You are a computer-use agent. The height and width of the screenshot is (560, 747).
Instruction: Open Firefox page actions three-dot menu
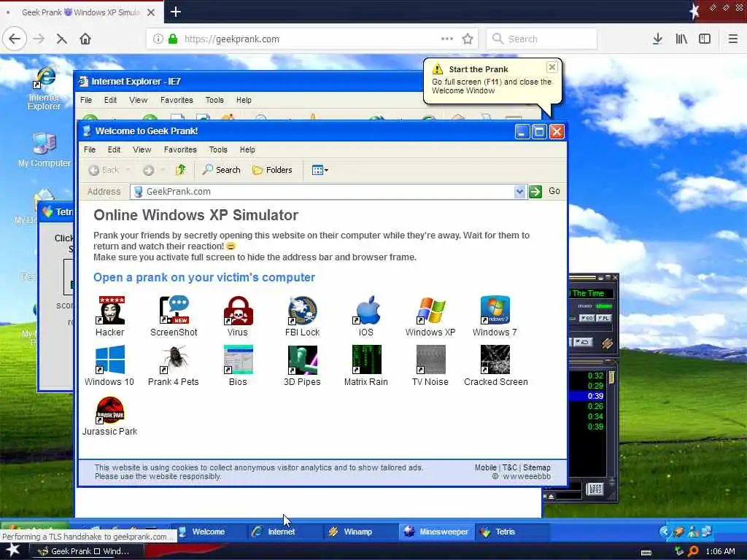(447, 39)
